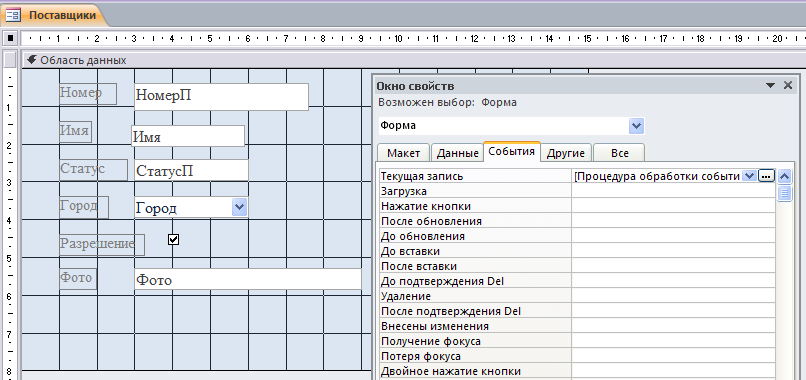Image resolution: width=806 pixels, height=380 pixels.
Task: Switch to the Макет tab
Action: pos(404,153)
